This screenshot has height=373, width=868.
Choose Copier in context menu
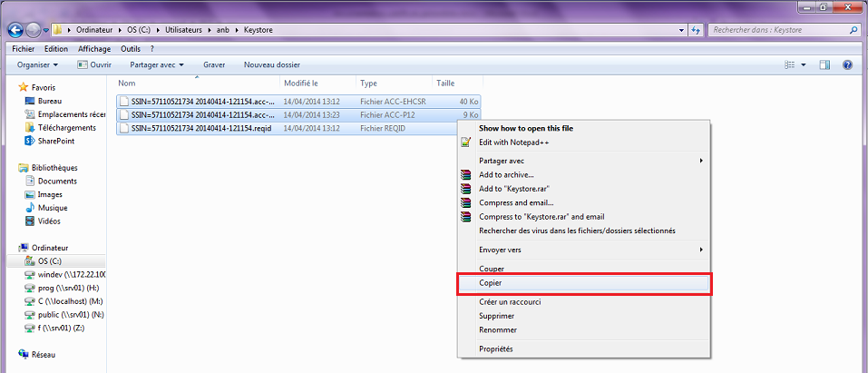click(x=584, y=282)
